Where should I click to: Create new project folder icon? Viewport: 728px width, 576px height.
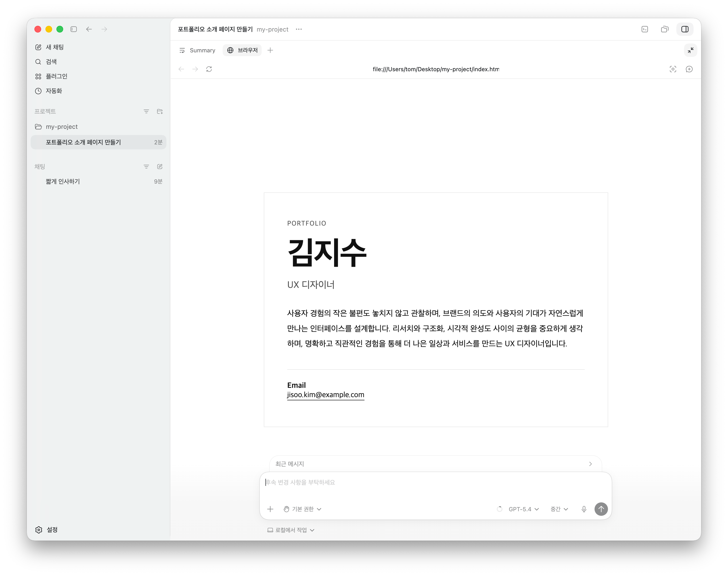tap(160, 111)
